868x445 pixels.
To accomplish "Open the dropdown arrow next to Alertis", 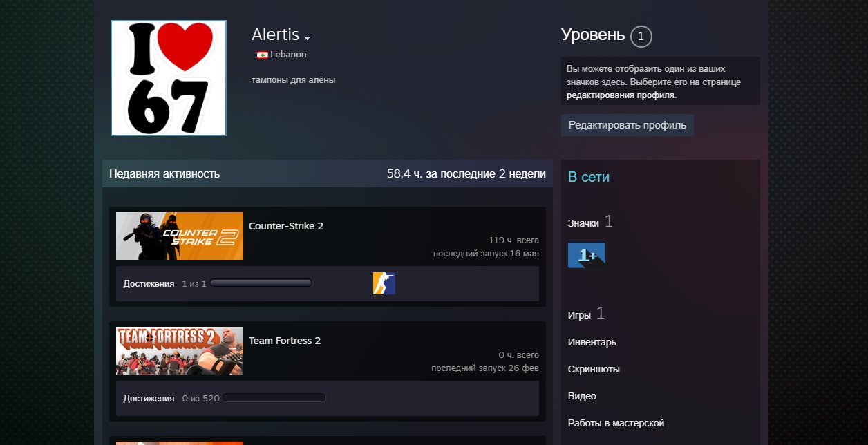I will (x=308, y=37).
